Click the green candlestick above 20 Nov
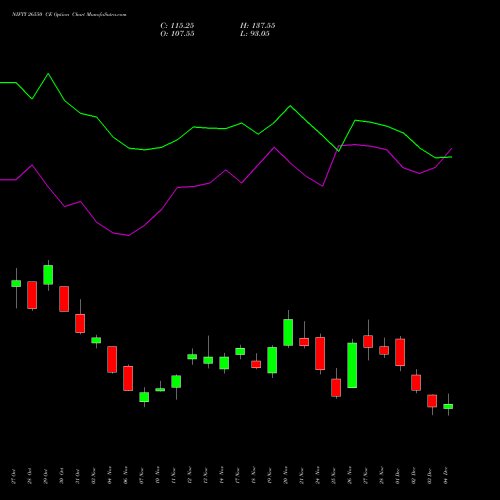 coord(288,332)
